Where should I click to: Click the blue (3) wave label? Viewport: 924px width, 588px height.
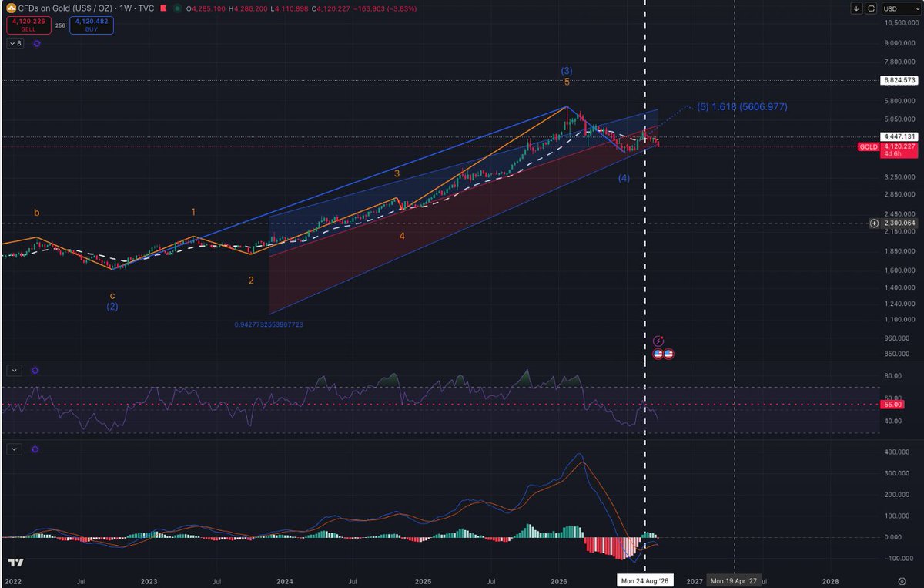[567, 71]
